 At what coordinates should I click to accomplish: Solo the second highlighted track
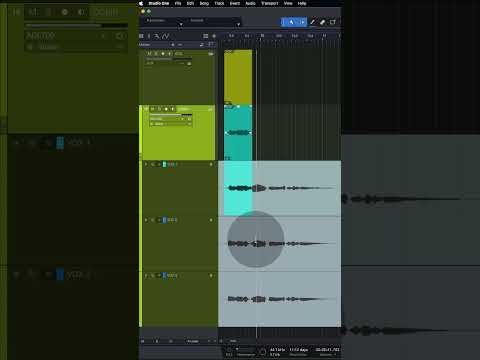(x=159, y=109)
